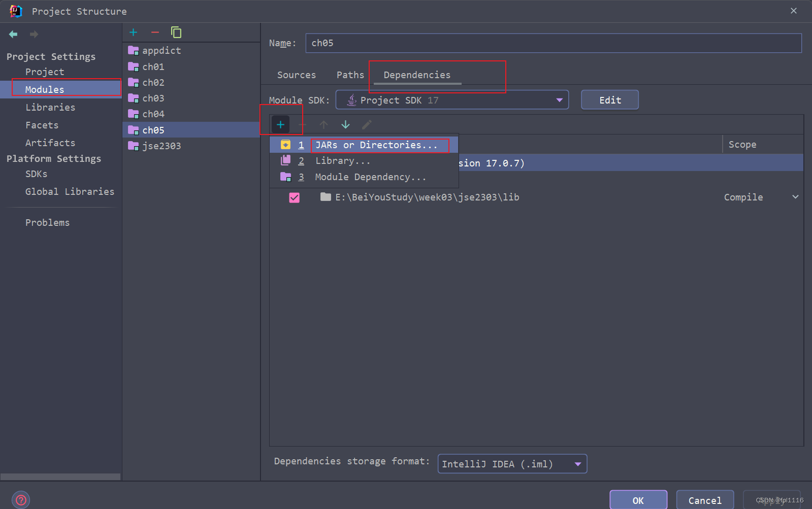Select the ch05 module

click(191, 130)
